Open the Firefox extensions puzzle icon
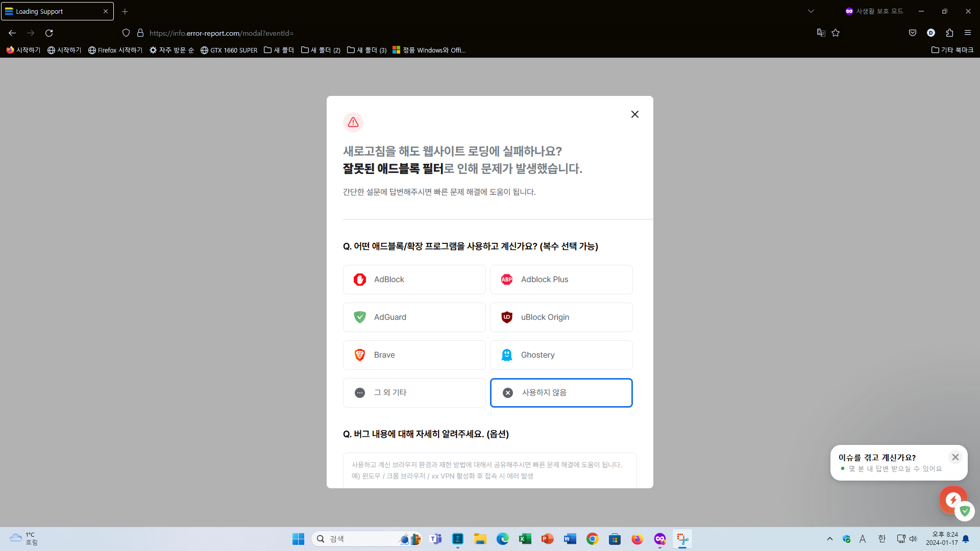Viewport: 980px width, 551px height. [949, 33]
